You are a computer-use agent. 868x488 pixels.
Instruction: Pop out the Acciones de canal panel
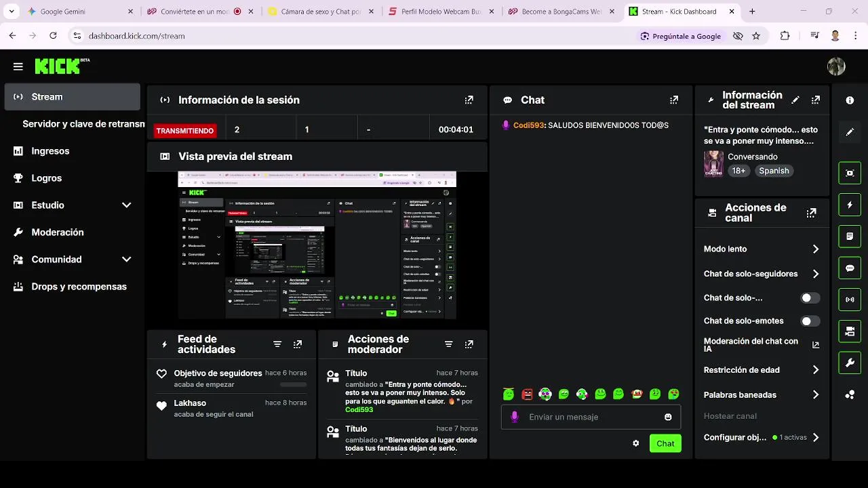pyautogui.click(x=811, y=213)
